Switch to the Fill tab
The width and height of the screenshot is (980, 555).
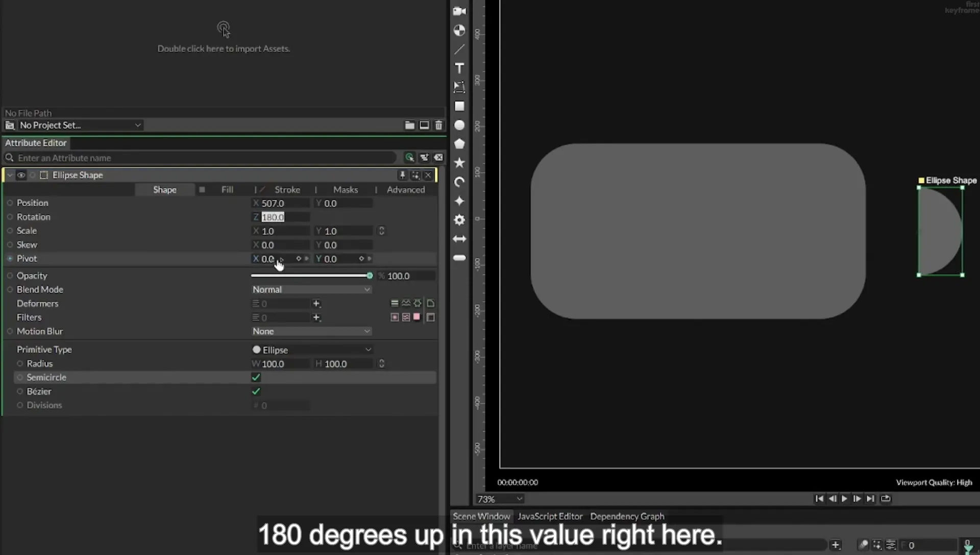point(227,189)
